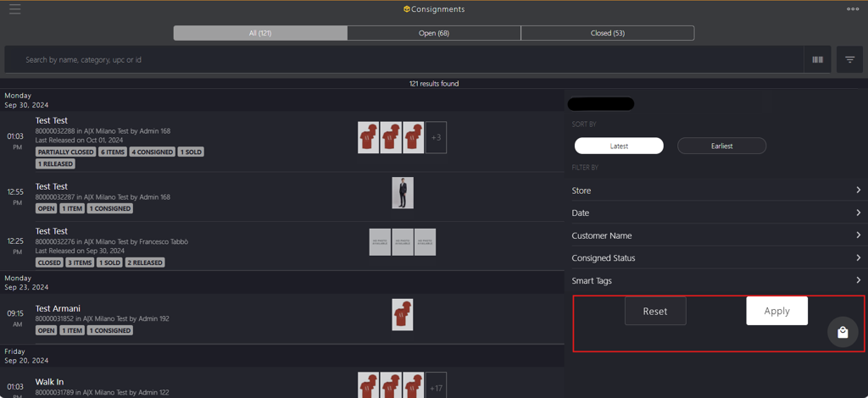Click the 12:55 PM time label
Viewport: 868px width, 398px height.
tap(15, 197)
